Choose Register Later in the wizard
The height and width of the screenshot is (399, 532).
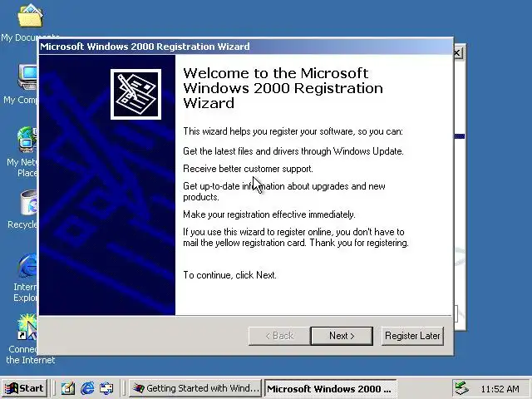pyautogui.click(x=412, y=336)
